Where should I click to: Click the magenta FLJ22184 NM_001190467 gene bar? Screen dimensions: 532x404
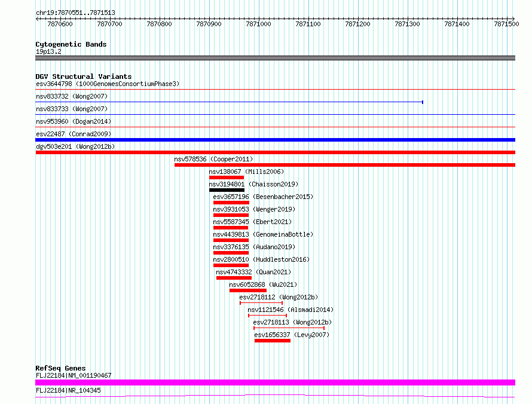tap(275, 382)
